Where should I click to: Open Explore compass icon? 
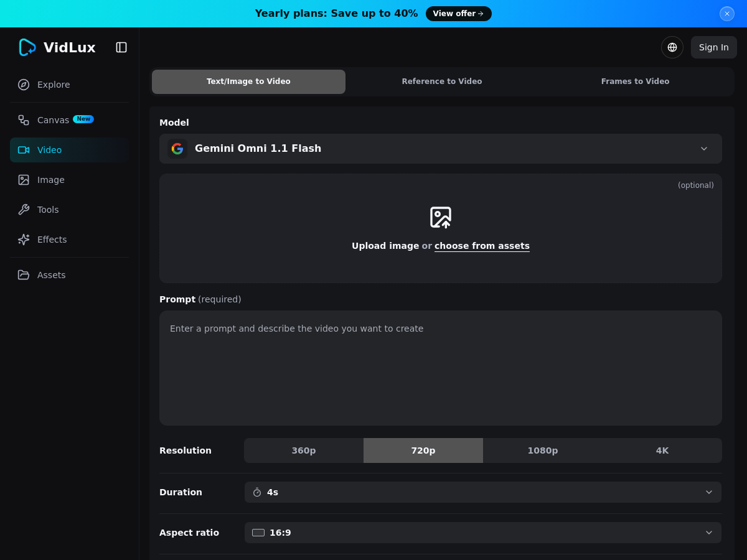24,85
